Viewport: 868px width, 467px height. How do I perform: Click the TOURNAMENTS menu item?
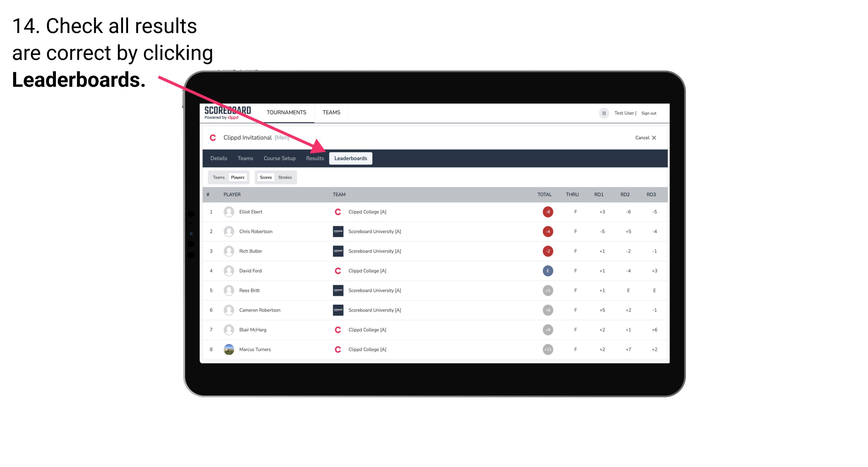coord(287,112)
